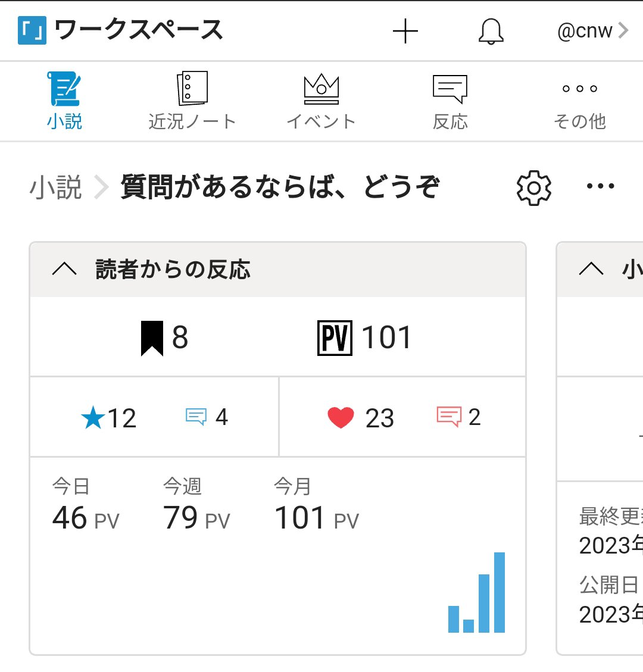Go back via 小説 breadcrumb link
The width and height of the screenshot is (643, 672).
55,188
